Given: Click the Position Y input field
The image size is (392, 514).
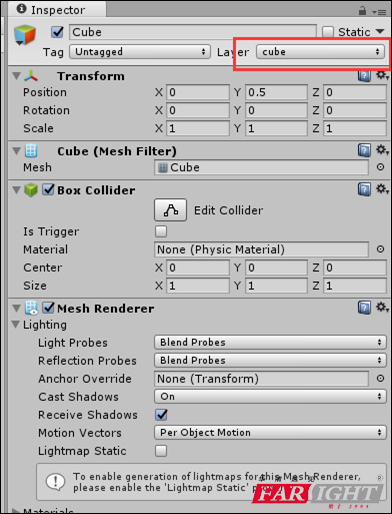Looking at the screenshot, I should [276, 92].
